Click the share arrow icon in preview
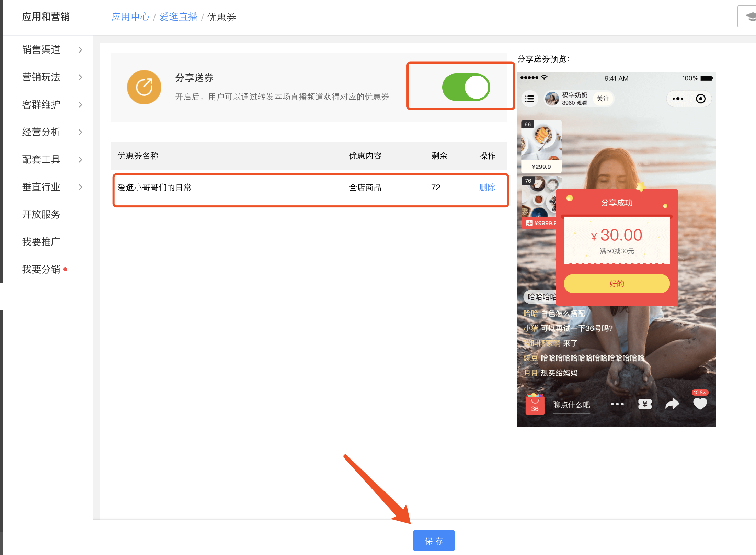This screenshot has height=555, width=756. tap(672, 404)
